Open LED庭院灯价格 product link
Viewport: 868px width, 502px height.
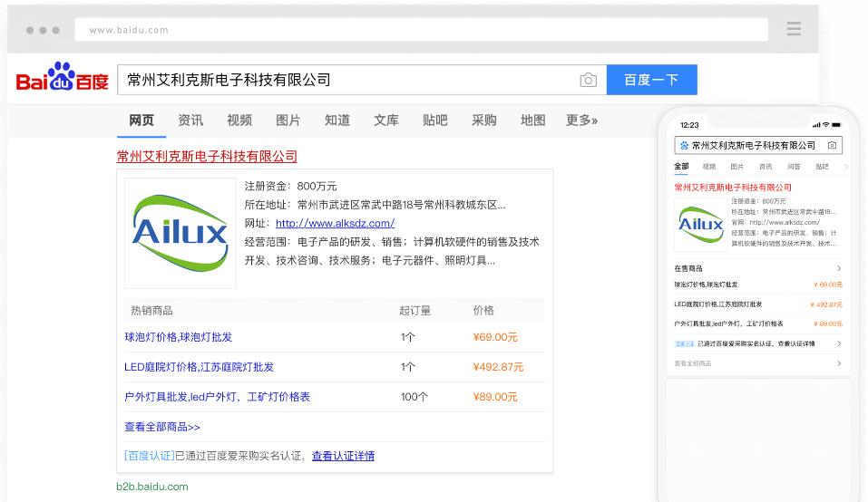point(199,367)
